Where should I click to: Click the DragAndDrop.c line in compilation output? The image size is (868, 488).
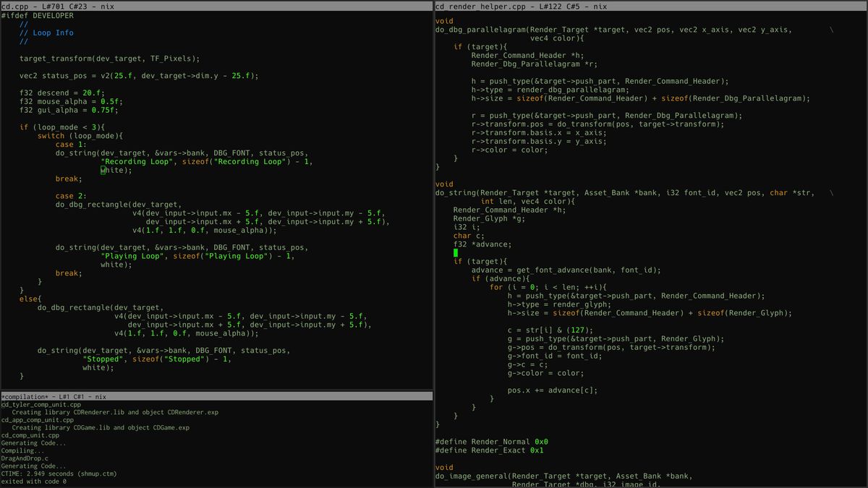click(x=24, y=458)
